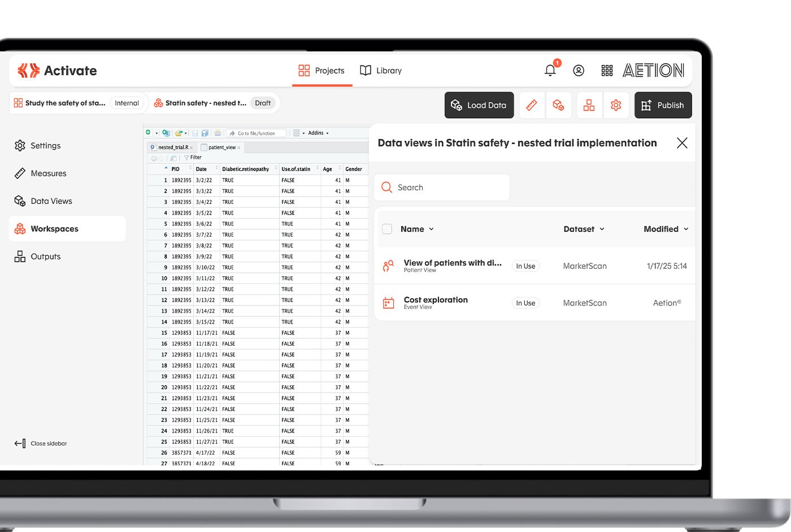Click the print icon in the editor toolbar
This screenshot has width=791, height=532.
point(218,133)
